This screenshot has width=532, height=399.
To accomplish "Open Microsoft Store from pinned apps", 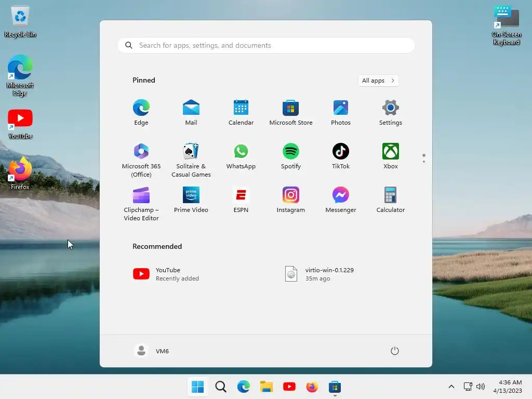I will click(291, 113).
